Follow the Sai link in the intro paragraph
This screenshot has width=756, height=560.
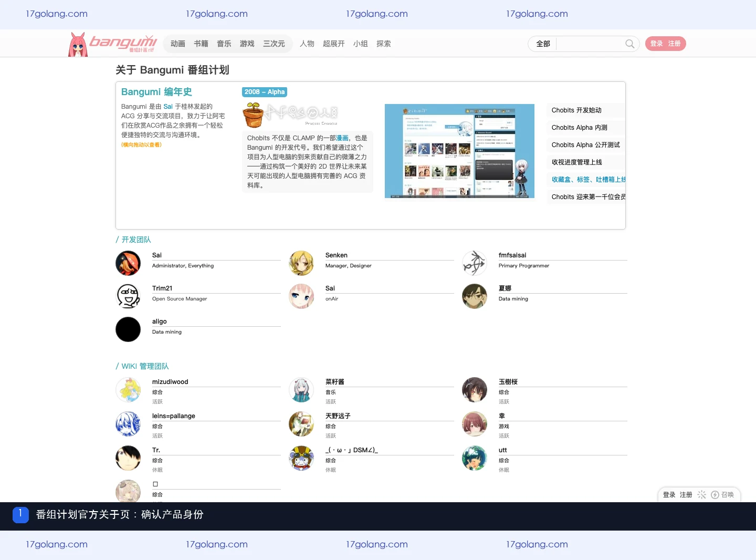click(168, 106)
